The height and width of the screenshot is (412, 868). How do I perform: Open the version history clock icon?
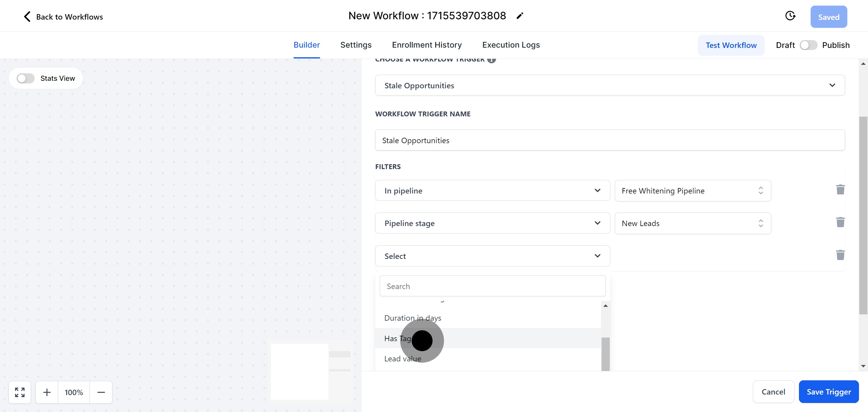(790, 16)
